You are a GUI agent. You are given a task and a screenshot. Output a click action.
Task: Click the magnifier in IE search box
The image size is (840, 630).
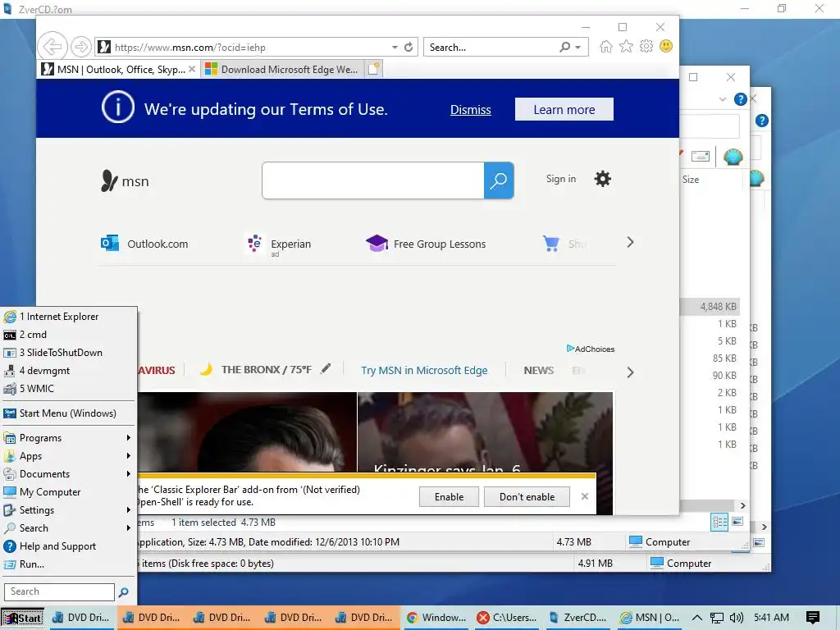pos(564,47)
